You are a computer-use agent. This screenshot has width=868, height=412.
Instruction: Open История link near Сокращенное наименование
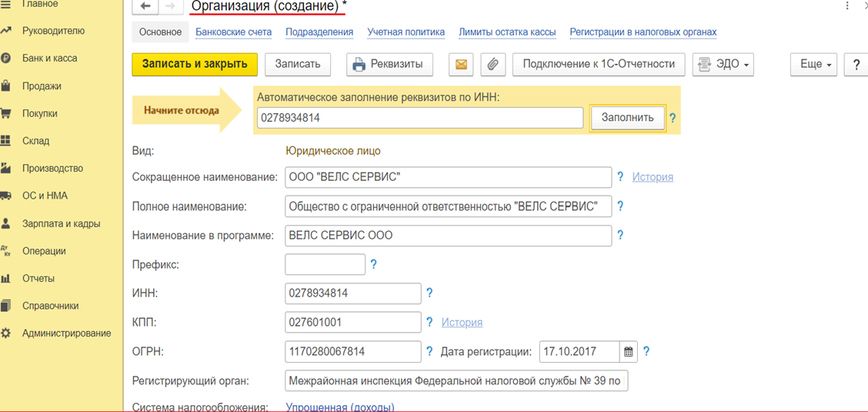[653, 177]
